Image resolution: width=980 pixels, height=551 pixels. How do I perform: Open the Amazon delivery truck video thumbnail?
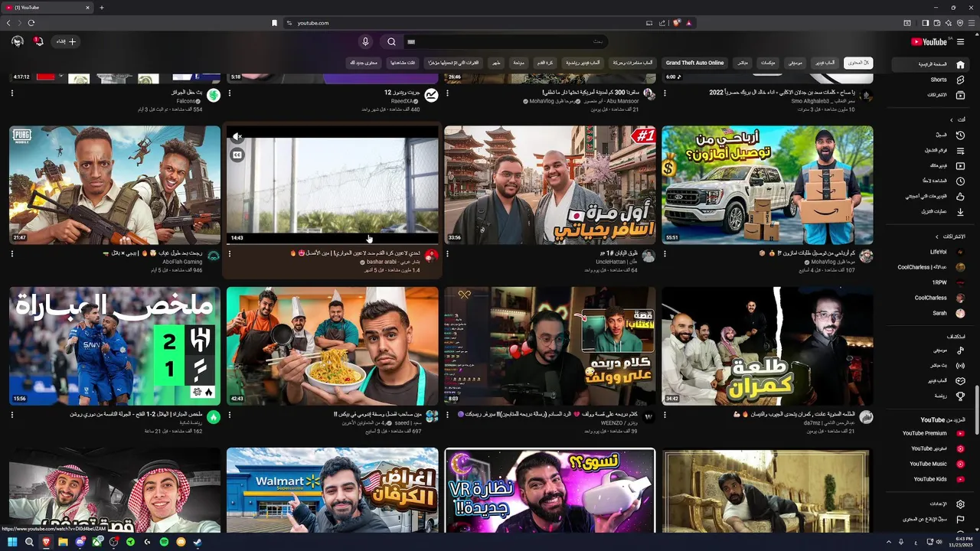767,185
